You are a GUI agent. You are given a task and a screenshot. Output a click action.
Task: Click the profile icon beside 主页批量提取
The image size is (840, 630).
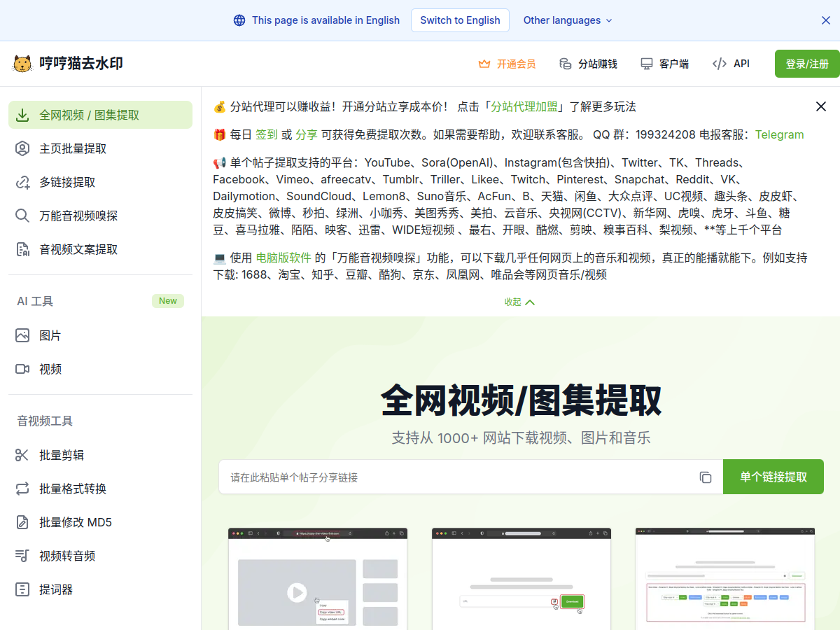coord(22,148)
